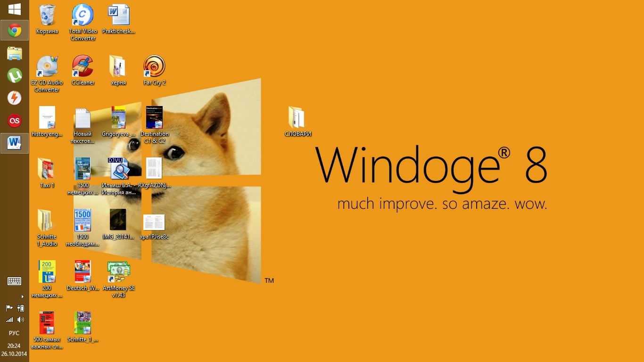Open the touch keyboard icon
Image resolution: width=644 pixels, height=362 pixels.
pyautogui.click(x=15, y=281)
